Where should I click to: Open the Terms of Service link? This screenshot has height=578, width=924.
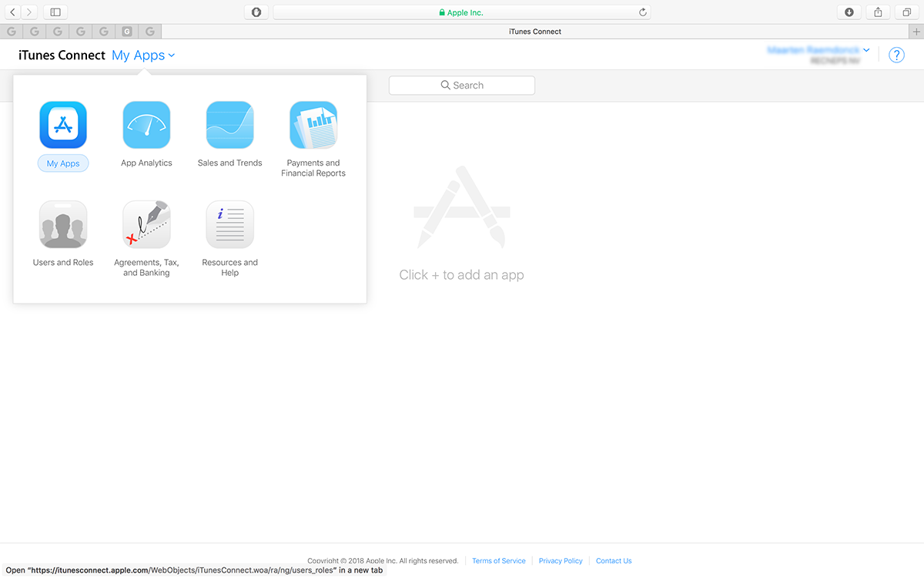498,560
